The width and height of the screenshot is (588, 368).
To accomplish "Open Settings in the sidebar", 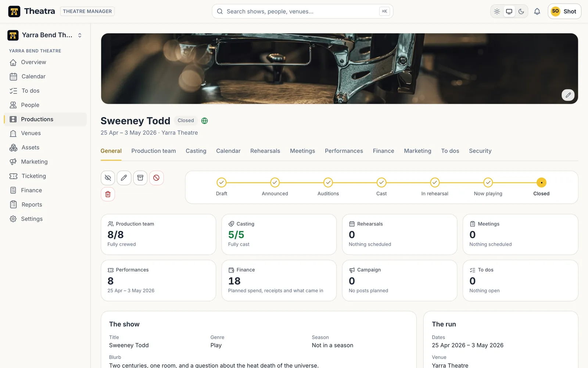I will [45, 219].
